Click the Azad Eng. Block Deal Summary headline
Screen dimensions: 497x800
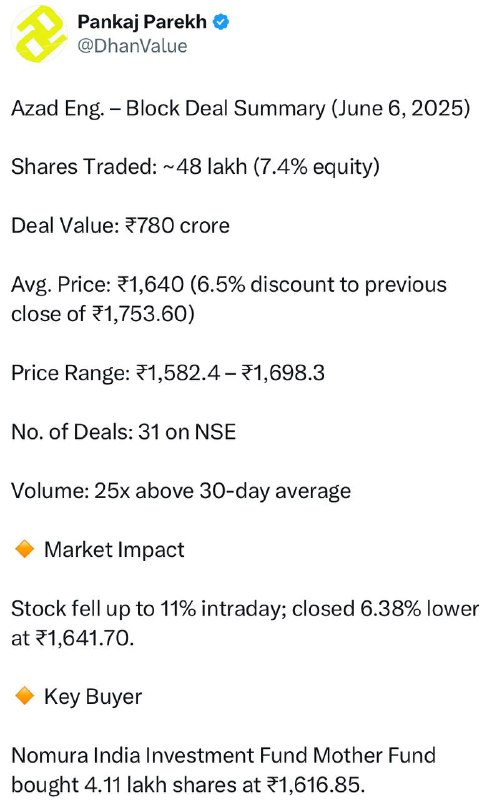[x=240, y=109]
